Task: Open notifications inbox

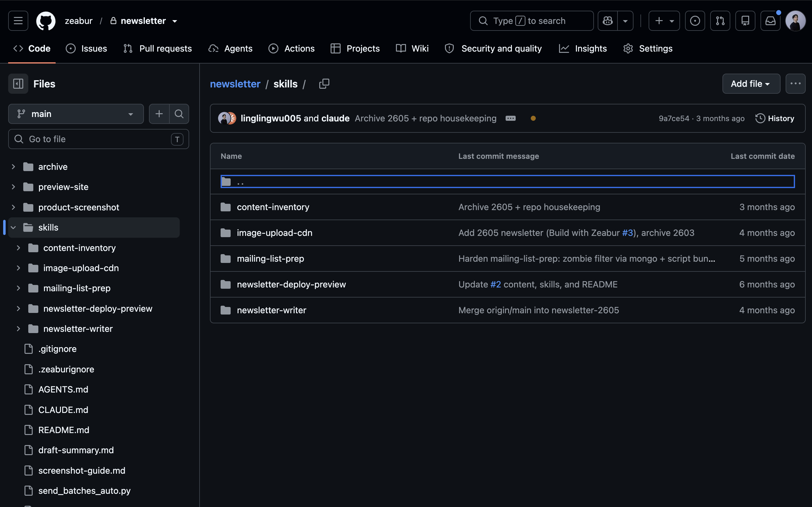Action: point(771,21)
